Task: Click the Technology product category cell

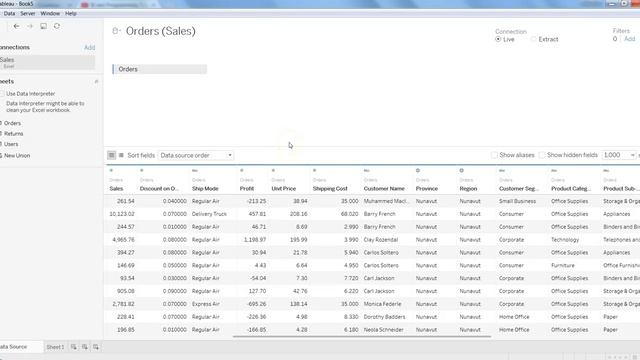Action: (x=565, y=240)
